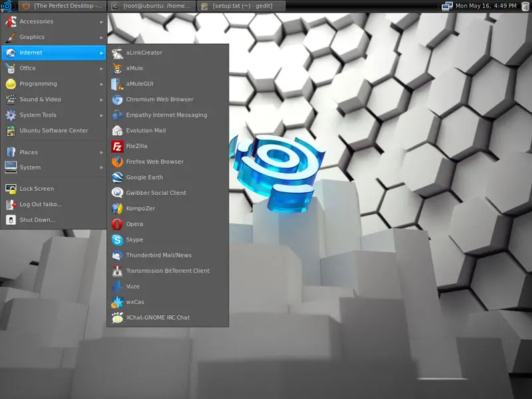Select Sound & Video menu label
Screen dimensions: 532x399
point(41,99)
